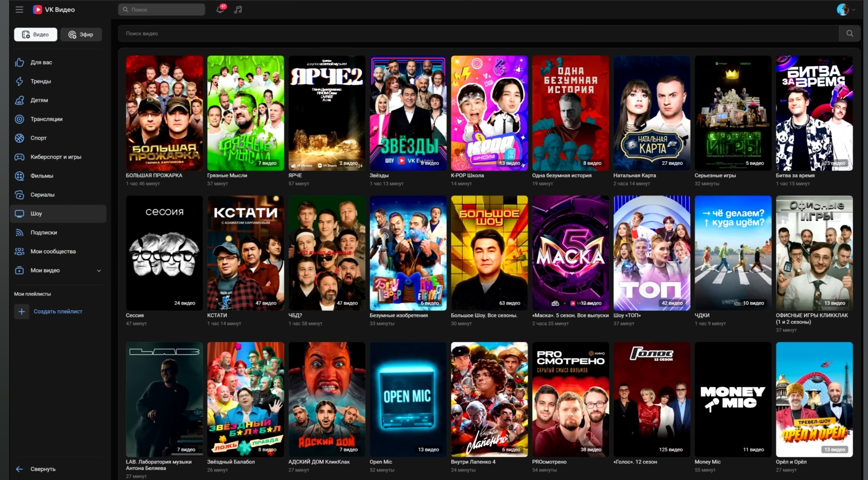Open Для вас section
The width and height of the screenshot is (868, 480).
(x=58, y=62)
